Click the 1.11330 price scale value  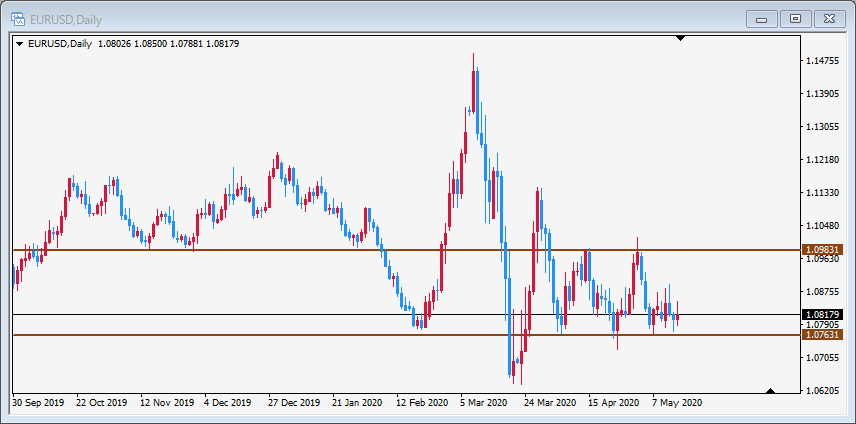click(x=822, y=193)
